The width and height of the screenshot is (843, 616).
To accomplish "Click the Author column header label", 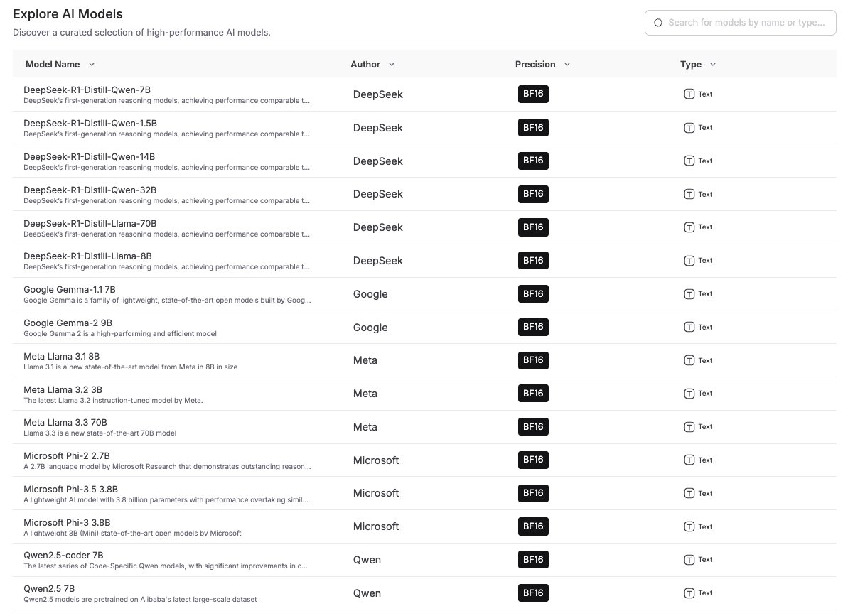I will 365,64.
